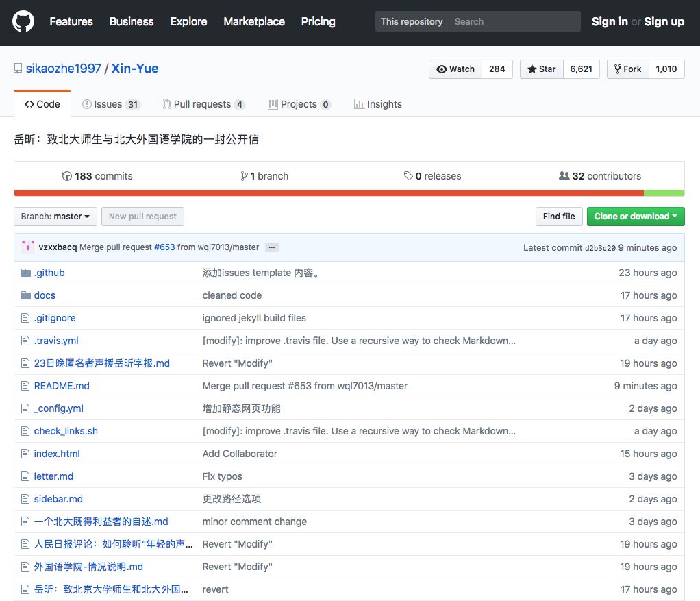
Task: Expand commit message with ellipsis button
Action: [x=271, y=247]
